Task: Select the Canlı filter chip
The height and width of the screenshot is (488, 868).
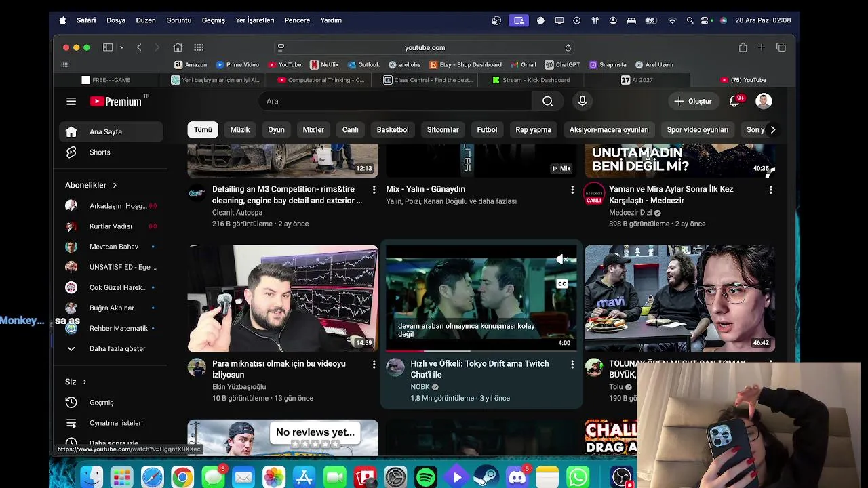Action: [x=351, y=130]
